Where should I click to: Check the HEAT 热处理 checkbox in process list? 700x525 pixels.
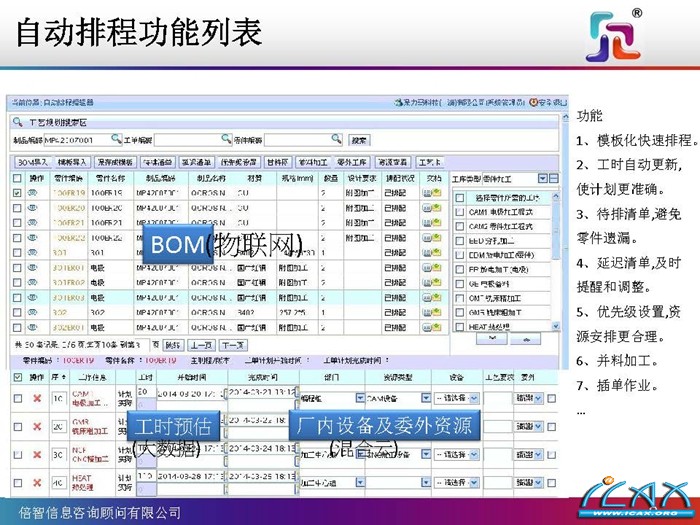point(460,327)
